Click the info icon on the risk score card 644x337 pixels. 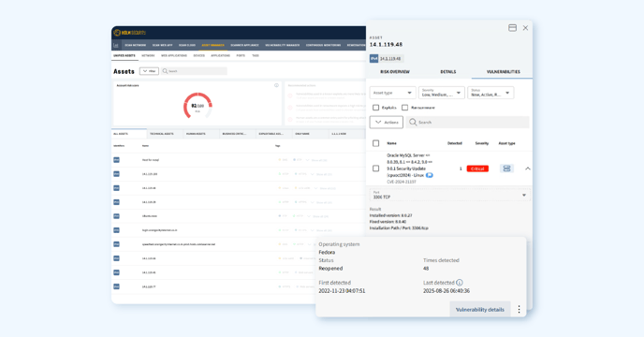pos(276,85)
